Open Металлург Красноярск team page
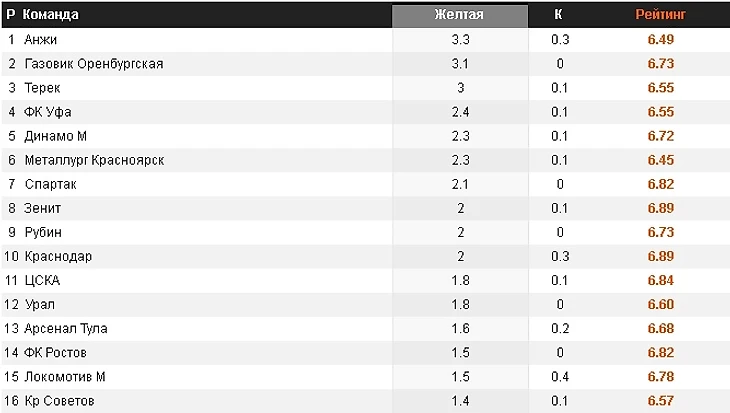Image resolution: width=730 pixels, height=413 pixels. click(94, 160)
